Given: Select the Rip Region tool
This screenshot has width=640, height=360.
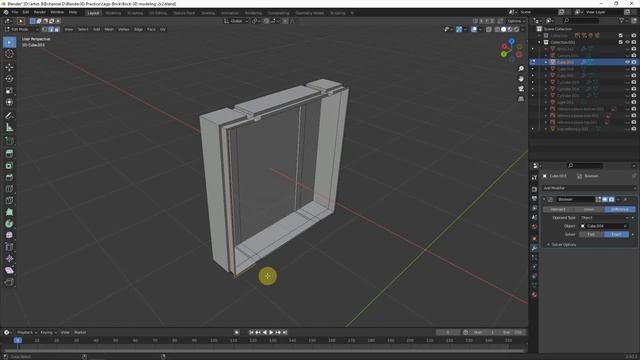Looking at the screenshot, I should 9,282.
